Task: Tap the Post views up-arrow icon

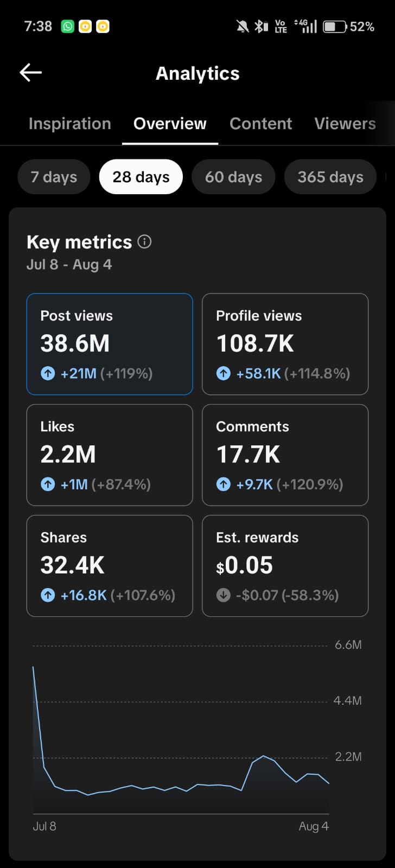Action: coord(48,373)
